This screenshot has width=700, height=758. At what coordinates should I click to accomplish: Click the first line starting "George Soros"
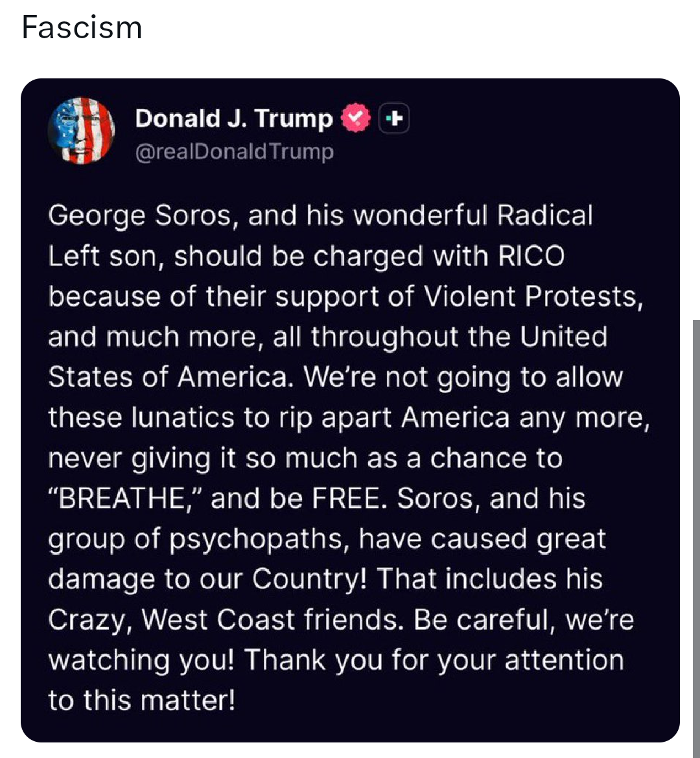click(x=320, y=216)
